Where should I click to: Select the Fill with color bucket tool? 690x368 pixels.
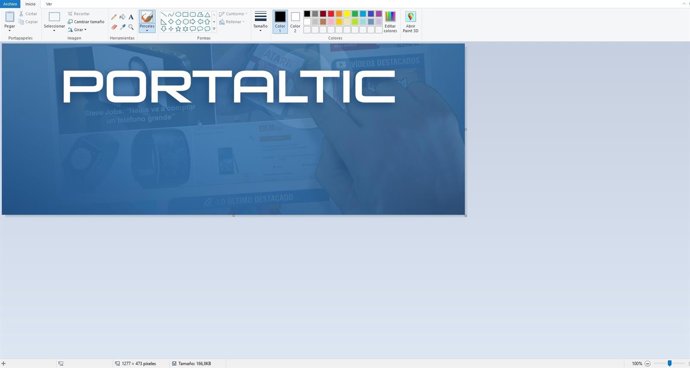pyautogui.click(x=122, y=17)
